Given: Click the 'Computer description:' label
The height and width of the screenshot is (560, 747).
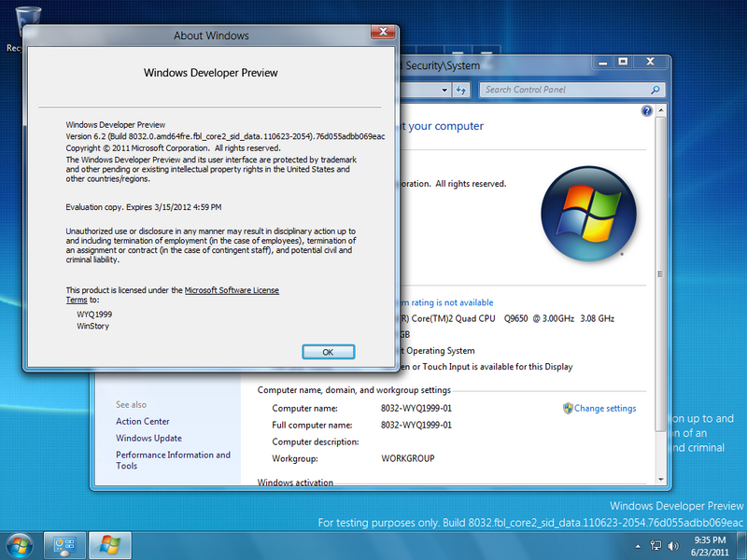Looking at the screenshot, I should pos(316,441).
